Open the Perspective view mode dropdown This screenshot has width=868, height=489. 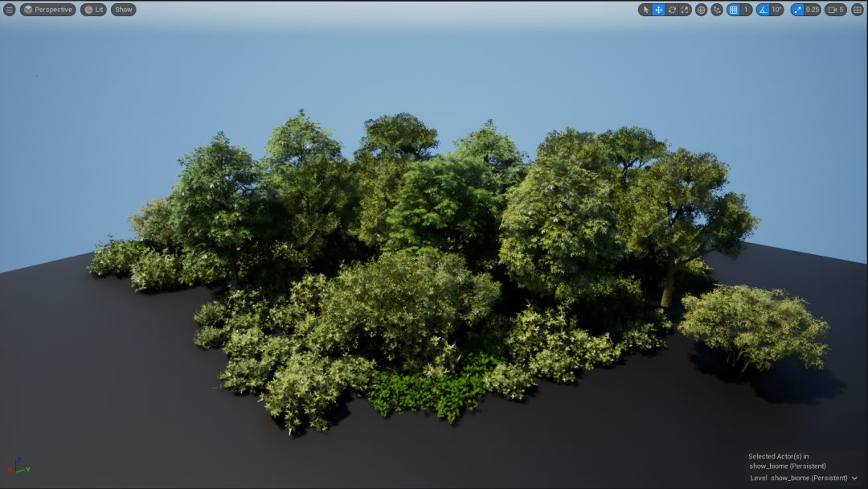coord(48,10)
